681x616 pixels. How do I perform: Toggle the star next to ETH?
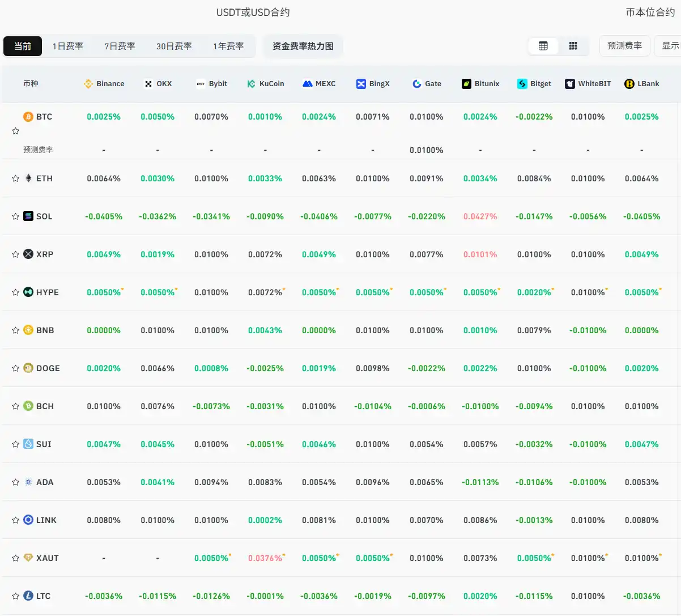[16, 179]
